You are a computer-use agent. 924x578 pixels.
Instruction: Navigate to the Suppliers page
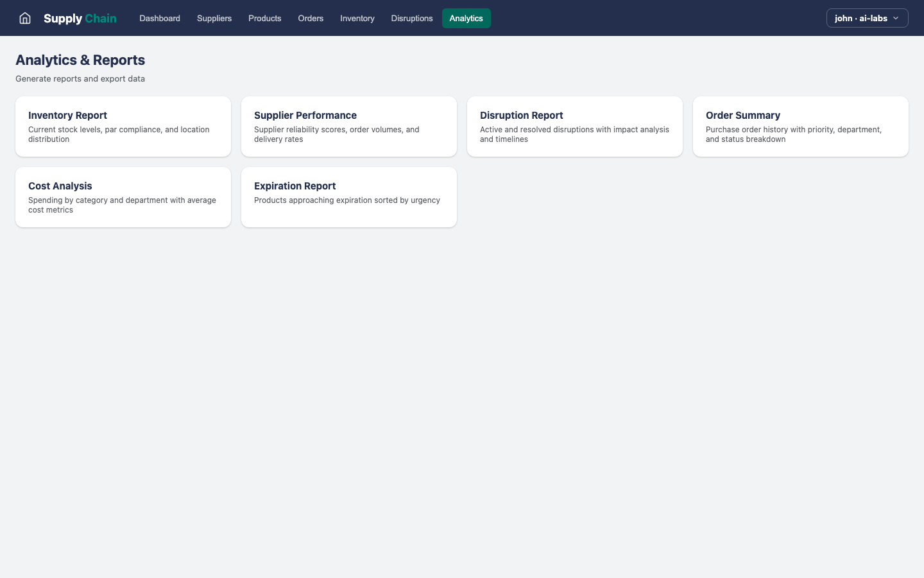pos(214,19)
